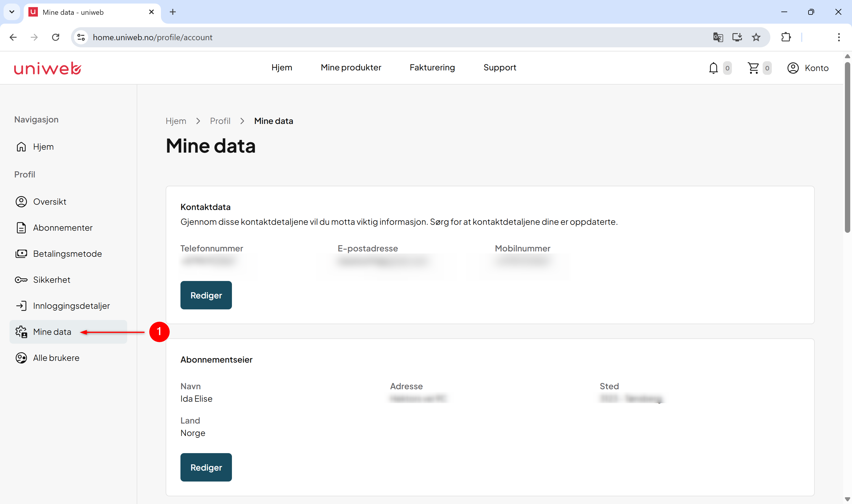Image resolution: width=852 pixels, height=504 pixels.
Task: Click the name value Ida Elise
Action: point(196,399)
